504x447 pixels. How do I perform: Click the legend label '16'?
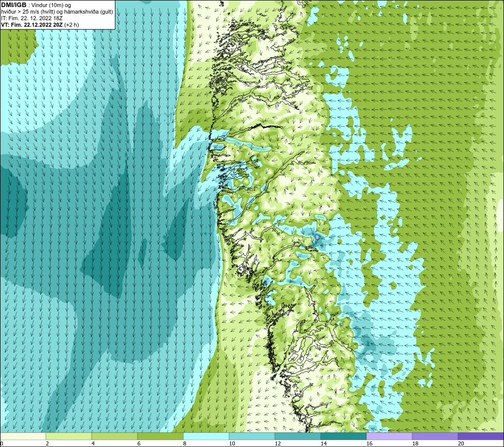coord(369,443)
